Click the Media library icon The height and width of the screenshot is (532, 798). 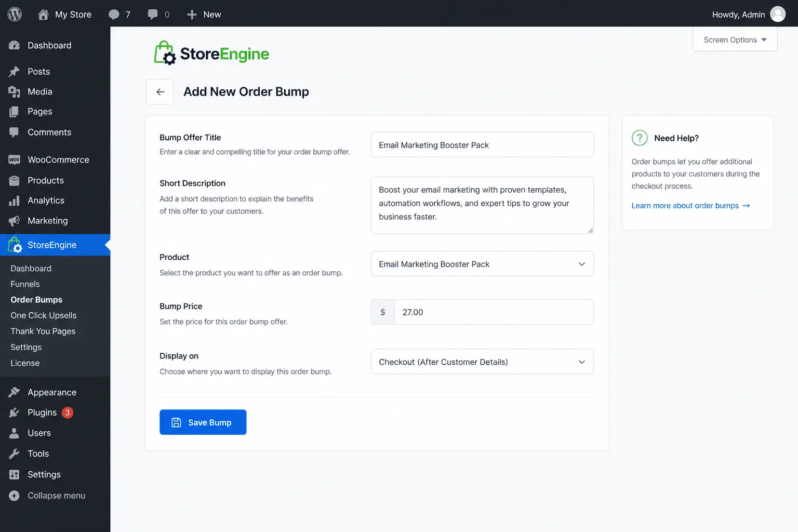click(x=15, y=92)
